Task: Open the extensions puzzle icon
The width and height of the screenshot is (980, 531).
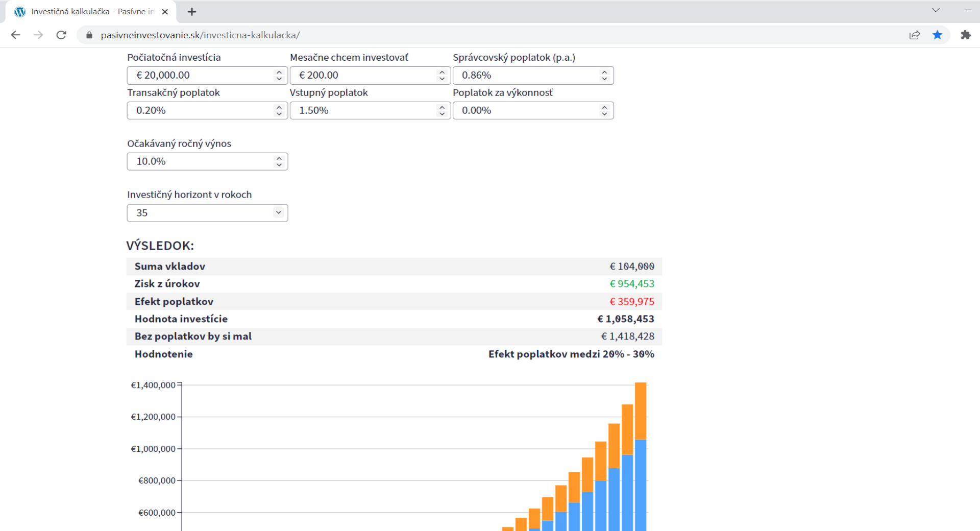Action: coord(965,35)
